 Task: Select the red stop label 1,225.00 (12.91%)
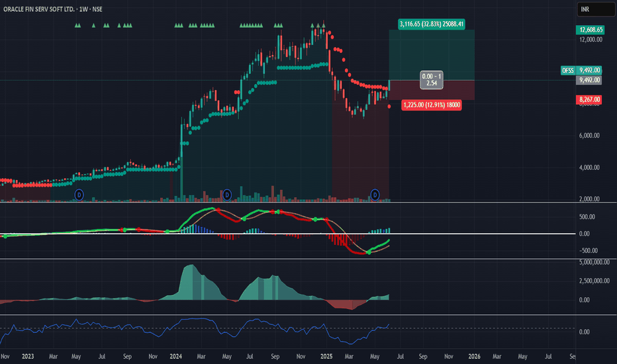[431, 105]
